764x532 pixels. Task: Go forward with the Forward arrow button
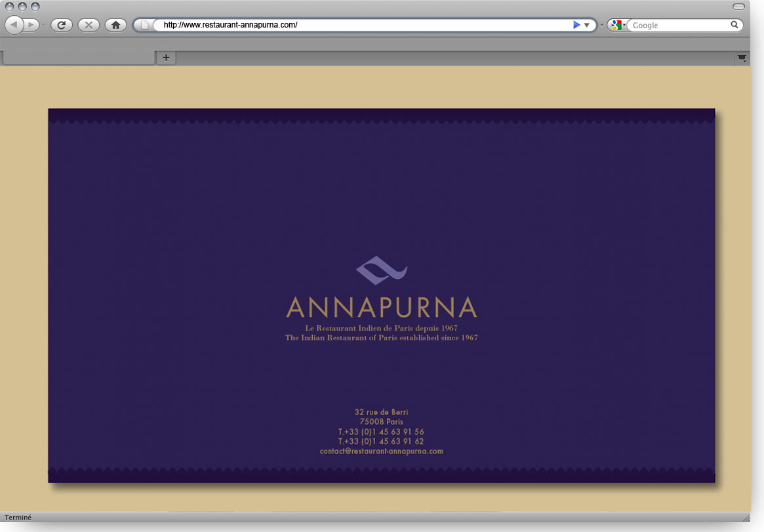point(31,25)
